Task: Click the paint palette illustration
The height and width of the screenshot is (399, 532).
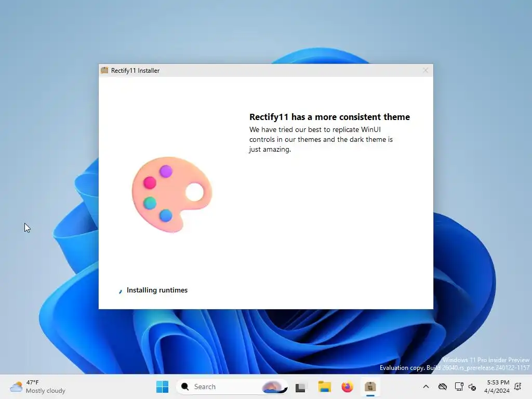Action: pos(171,194)
